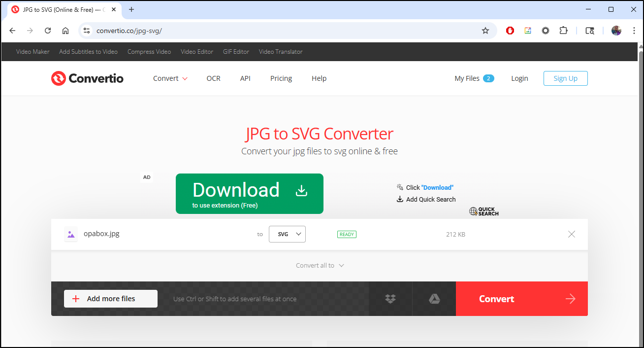
Task: Click the READY status badge
Action: pyautogui.click(x=347, y=234)
